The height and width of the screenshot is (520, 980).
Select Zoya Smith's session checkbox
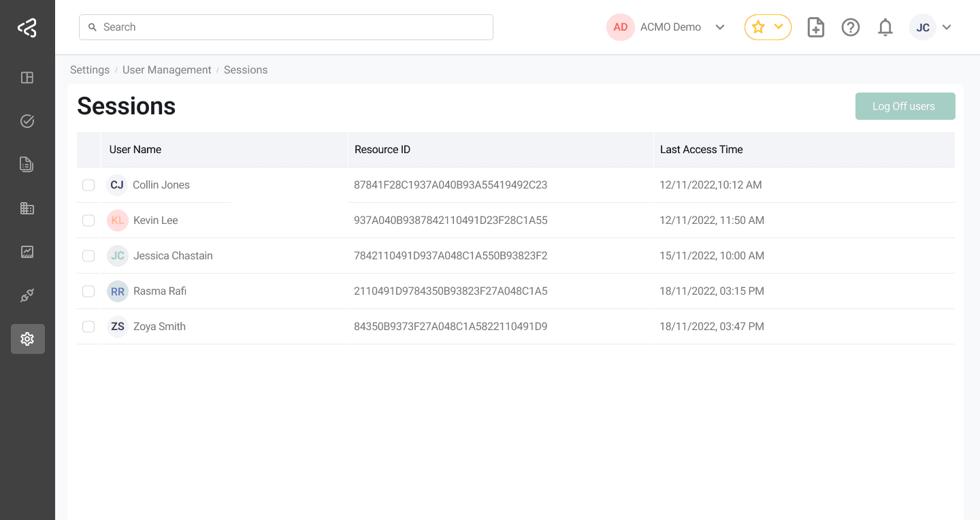pos(88,326)
